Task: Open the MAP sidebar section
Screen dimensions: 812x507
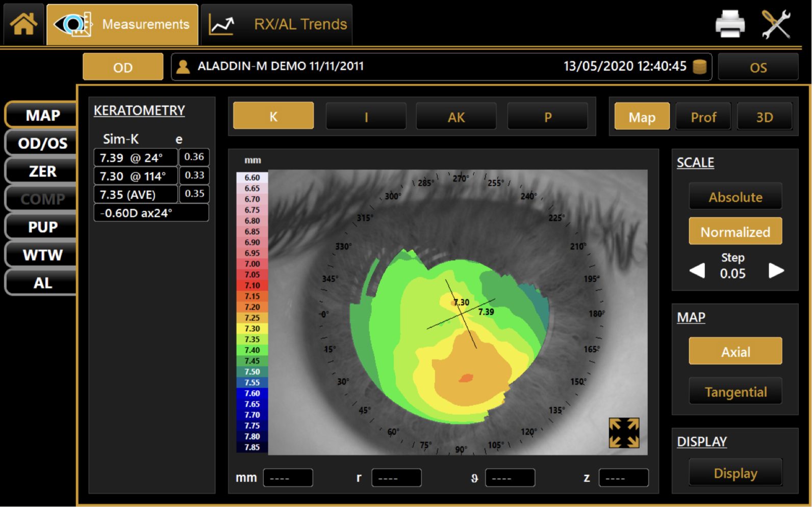Action: 42,115
